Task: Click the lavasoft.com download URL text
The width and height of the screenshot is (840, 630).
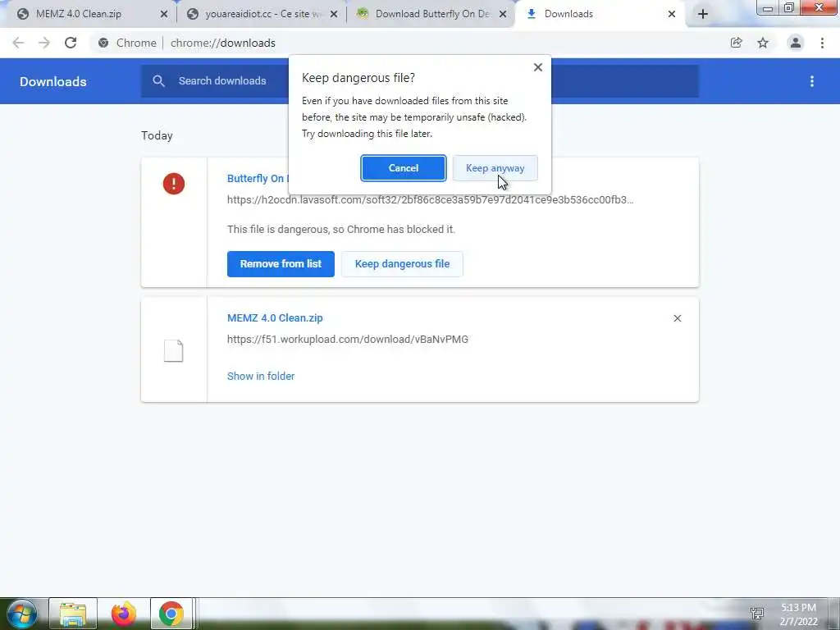Action: [x=430, y=200]
